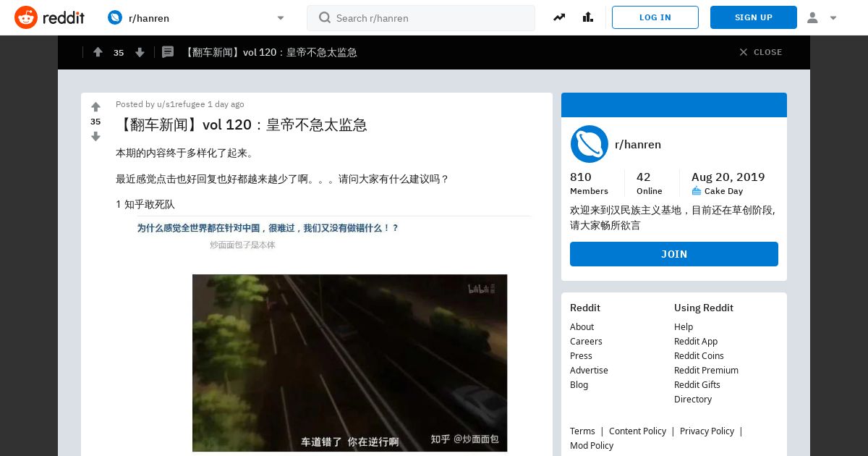This screenshot has height=456, width=868.
Task: Click the '42 Online' count
Action: click(x=649, y=183)
